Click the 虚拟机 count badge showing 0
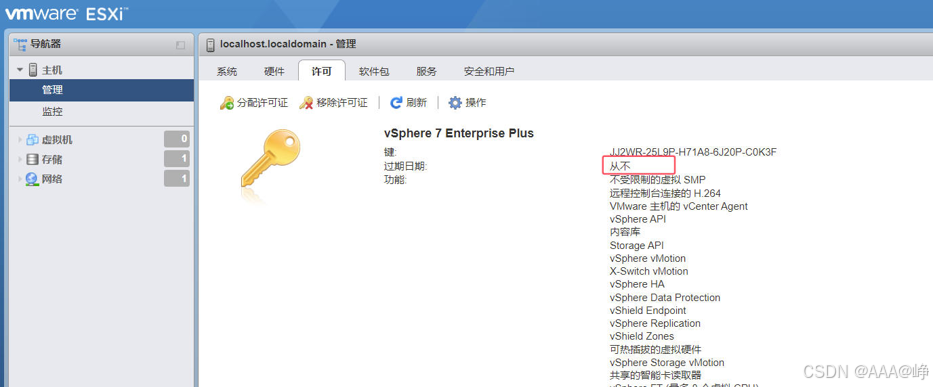Viewport: 933px width, 387px height. tap(177, 139)
